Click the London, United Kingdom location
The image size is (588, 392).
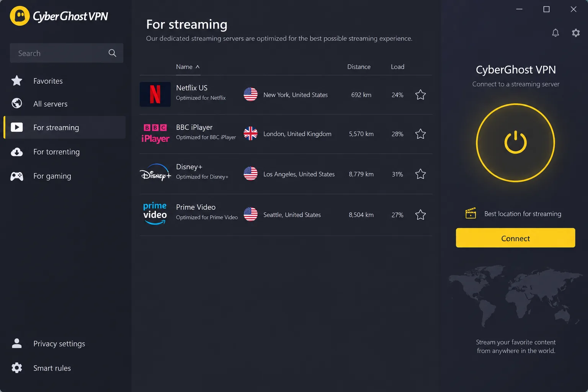[297, 134]
